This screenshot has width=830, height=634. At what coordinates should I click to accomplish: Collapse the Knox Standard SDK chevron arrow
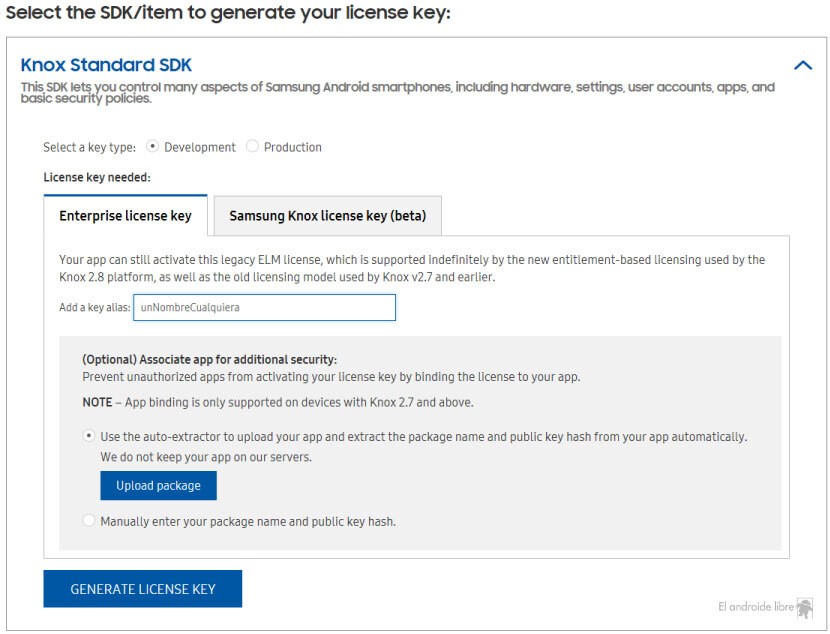coord(802,65)
